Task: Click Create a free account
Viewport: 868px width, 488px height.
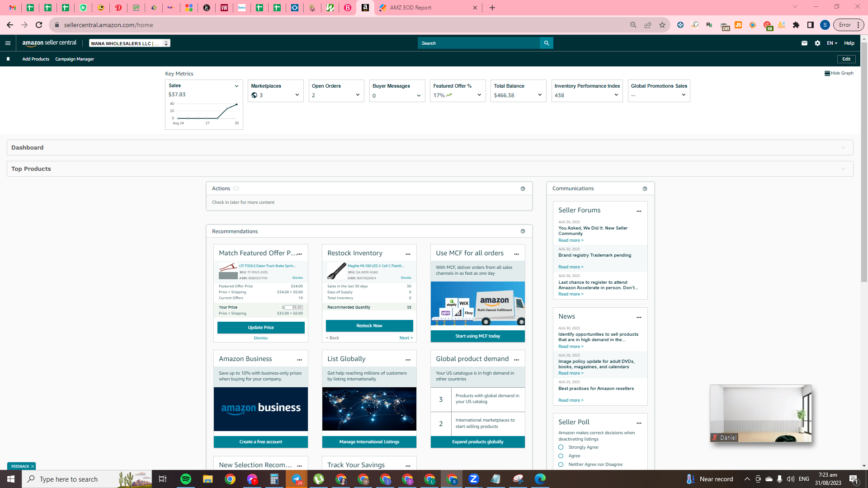Action: pos(261,442)
